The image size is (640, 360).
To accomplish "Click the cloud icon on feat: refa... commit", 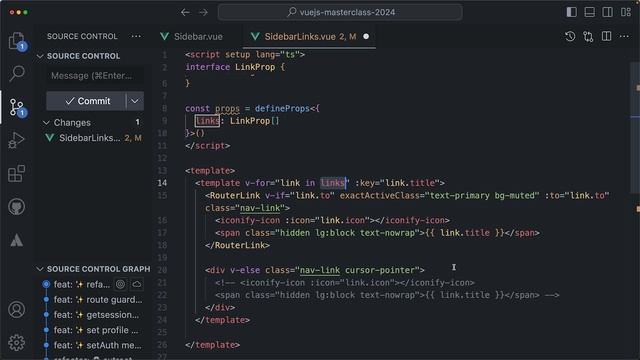I will [137, 284].
